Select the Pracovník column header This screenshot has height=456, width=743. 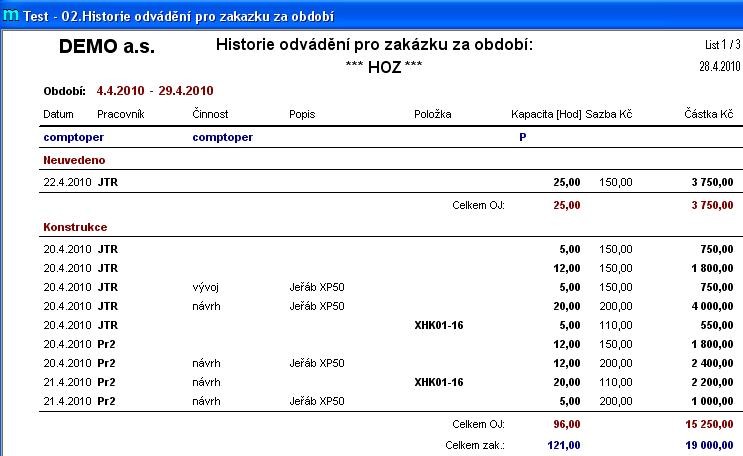[121, 114]
